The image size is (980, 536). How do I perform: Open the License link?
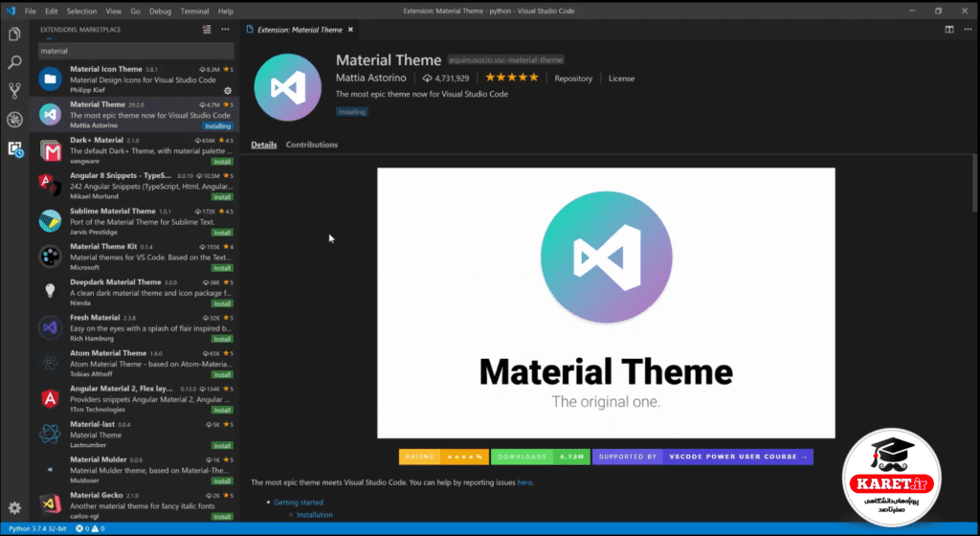coord(621,78)
